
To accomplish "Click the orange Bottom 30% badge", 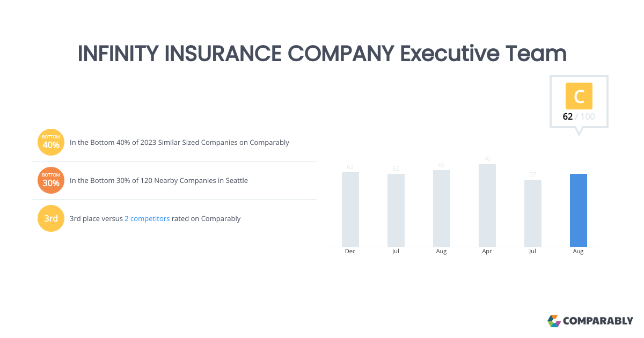I will tap(51, 180).
